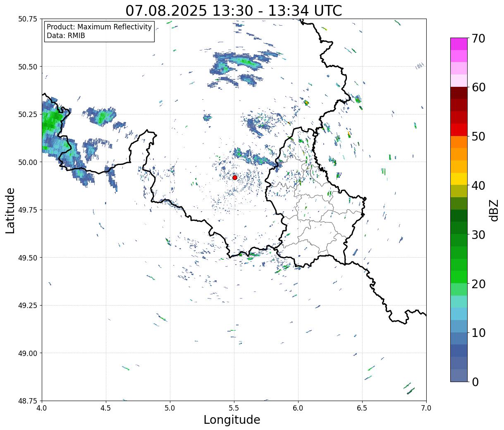The height and width of the screenshot is (430, 504).
Task: Click the colorbar tick value 70
Action: (478, 38)
